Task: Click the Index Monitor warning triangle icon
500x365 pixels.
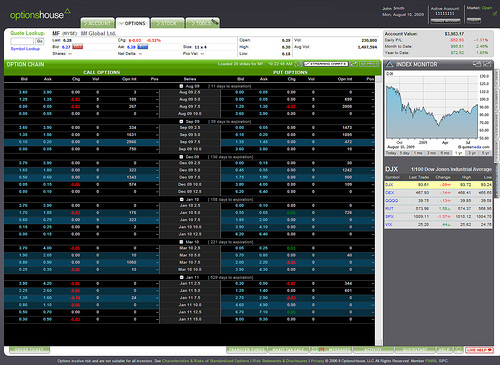Action: point(389,64)
